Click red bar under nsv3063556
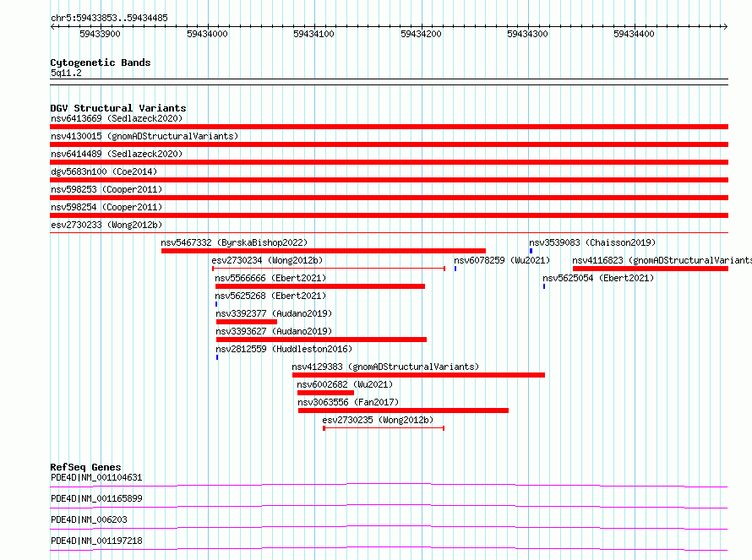The width and height of the screenshot is (752, 560). (x=403, y=410)
